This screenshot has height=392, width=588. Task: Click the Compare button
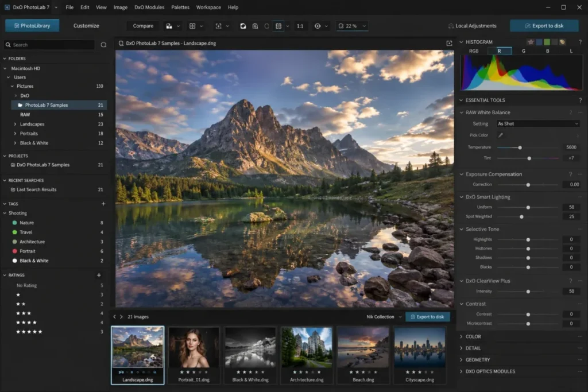(x=143, y=26)
